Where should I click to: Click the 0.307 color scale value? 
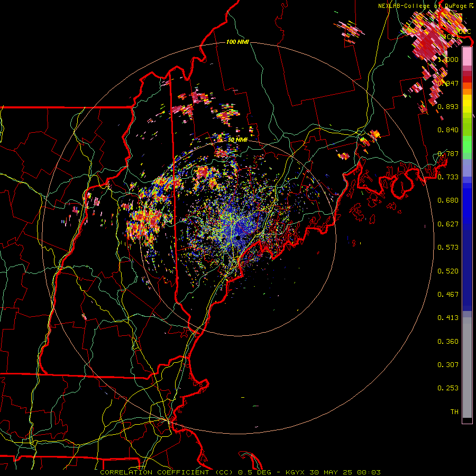(x=448, y=365)
